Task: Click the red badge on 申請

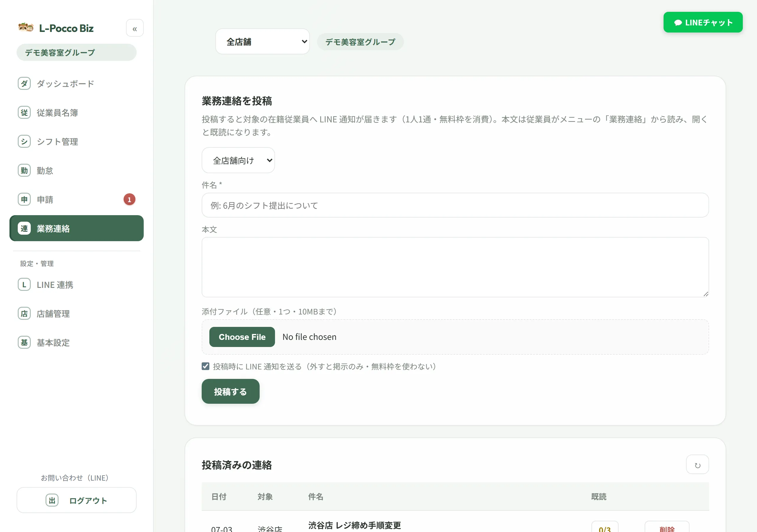Action: (x=129, y=200)
